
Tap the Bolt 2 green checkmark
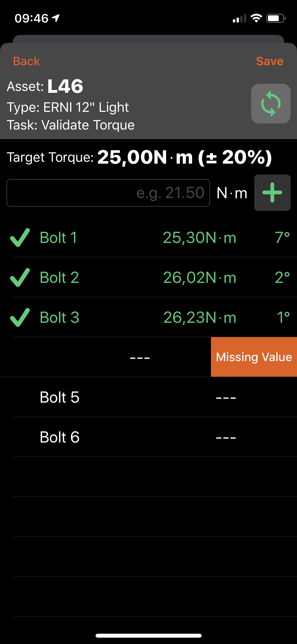click(x=20, y=277)
